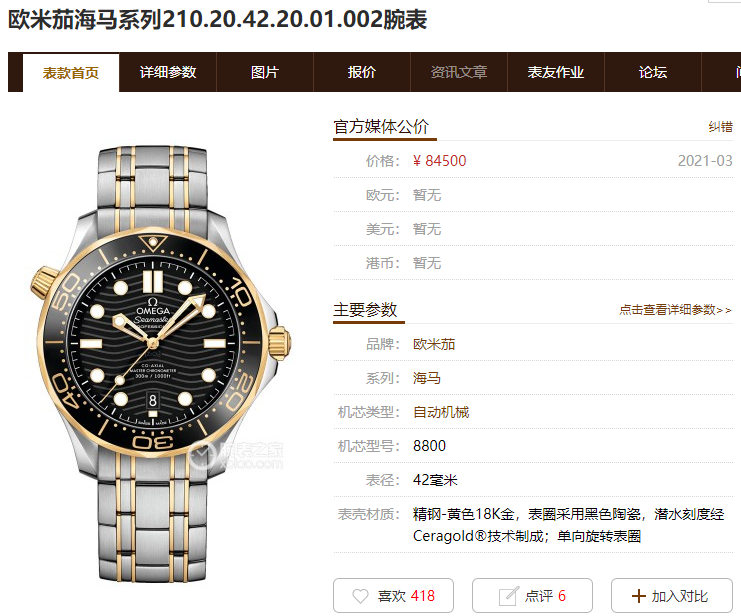Image resolution: width=741 pixels, height=616 pixels.
Task: Open 点击查看详细参数 link
Action: (x=675, y=310)
